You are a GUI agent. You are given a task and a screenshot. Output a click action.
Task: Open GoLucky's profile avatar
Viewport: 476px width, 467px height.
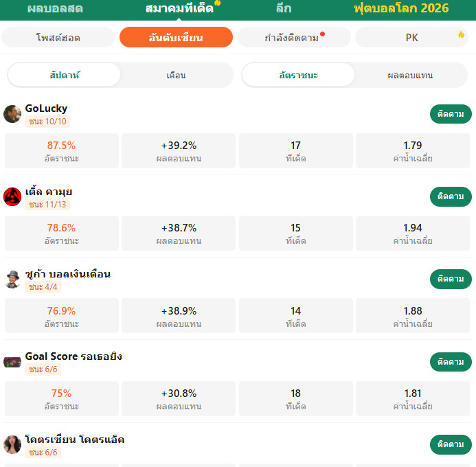[12, 114]
